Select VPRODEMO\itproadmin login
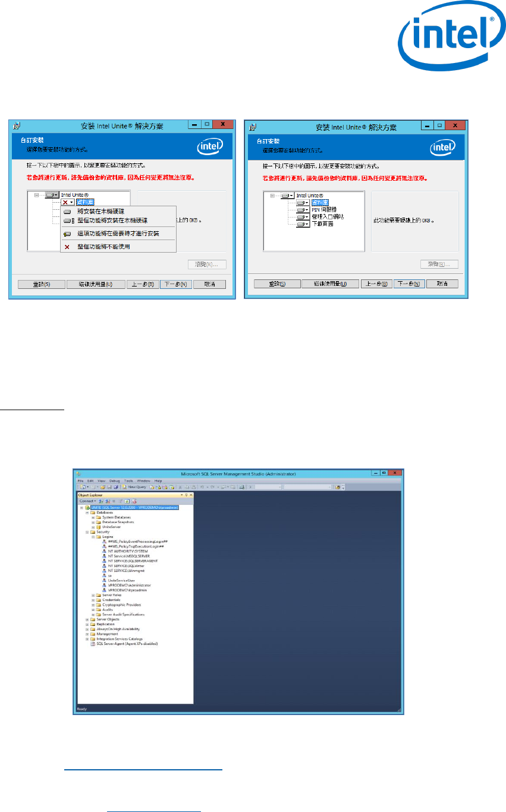506x812 pixels. [127, 590]
